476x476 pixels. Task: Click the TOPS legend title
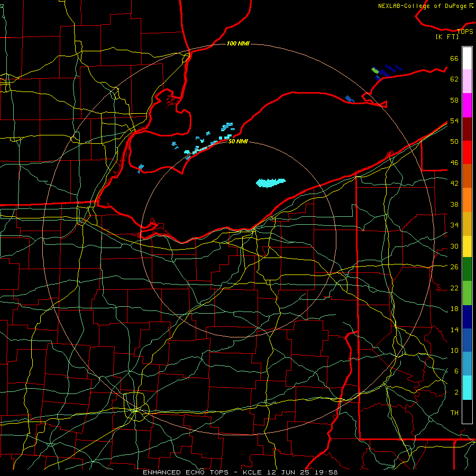465,31
